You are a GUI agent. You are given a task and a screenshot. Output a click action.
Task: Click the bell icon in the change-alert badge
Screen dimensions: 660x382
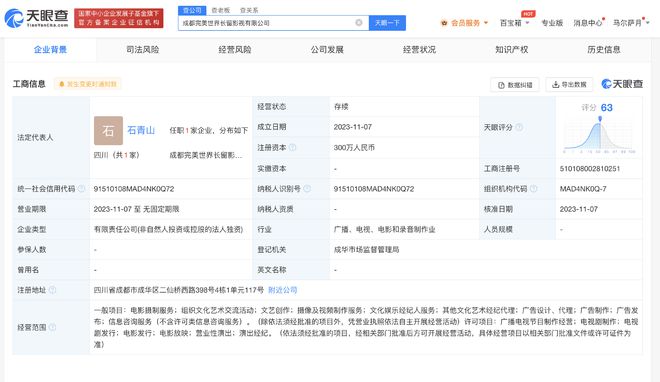click(62, 84)
